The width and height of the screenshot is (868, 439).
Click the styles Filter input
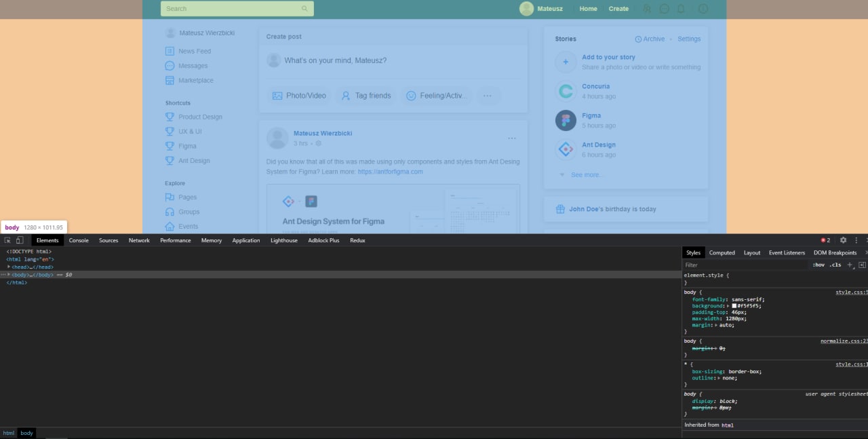click(x=746, y=265)
